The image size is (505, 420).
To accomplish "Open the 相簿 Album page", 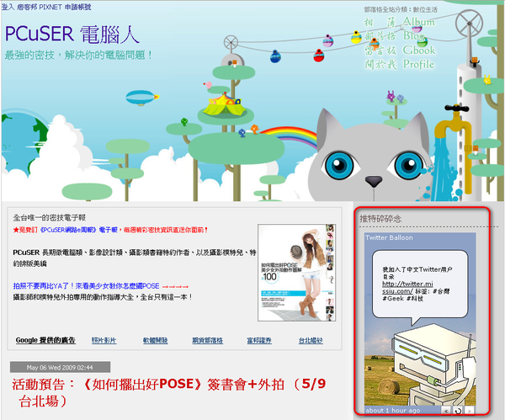I will pyautogui.click(x=400, y=22).
